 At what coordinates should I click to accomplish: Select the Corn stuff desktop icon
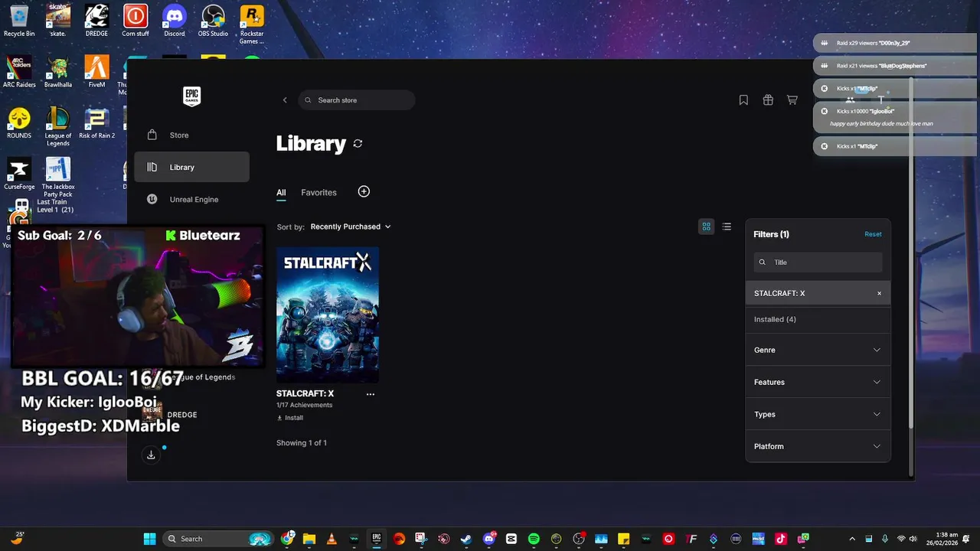136,21
